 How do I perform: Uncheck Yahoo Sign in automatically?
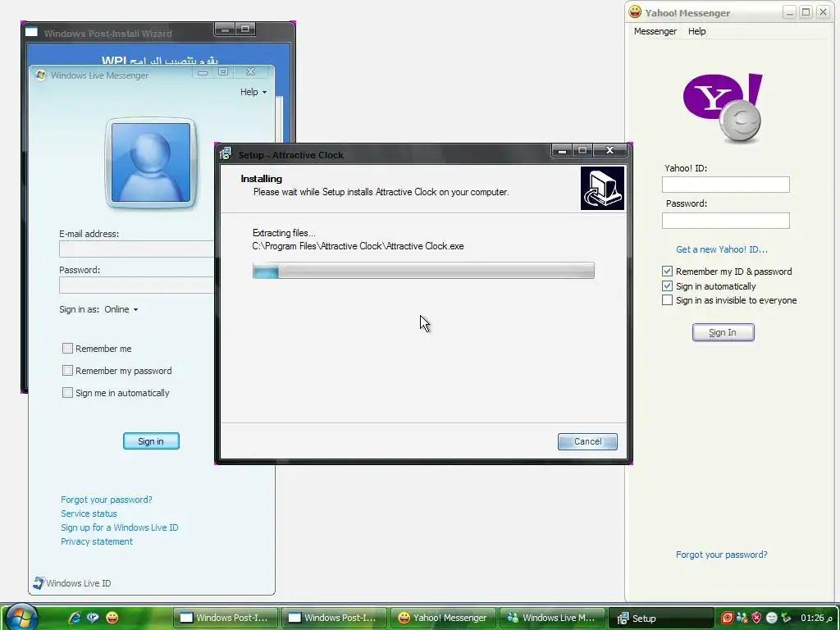(667, 286)
